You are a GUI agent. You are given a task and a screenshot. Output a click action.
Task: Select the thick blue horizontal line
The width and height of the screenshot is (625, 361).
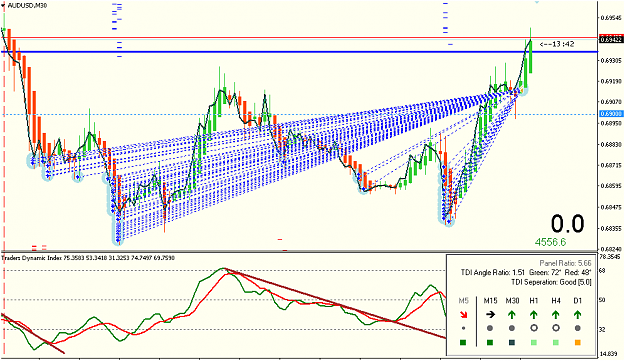[x=299, y=52]
